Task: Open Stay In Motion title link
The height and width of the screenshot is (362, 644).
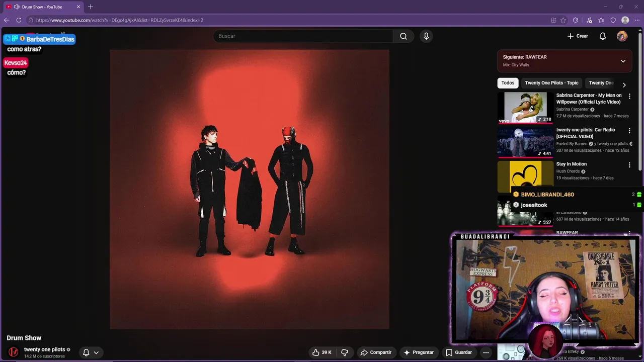Action: [572, 164]
